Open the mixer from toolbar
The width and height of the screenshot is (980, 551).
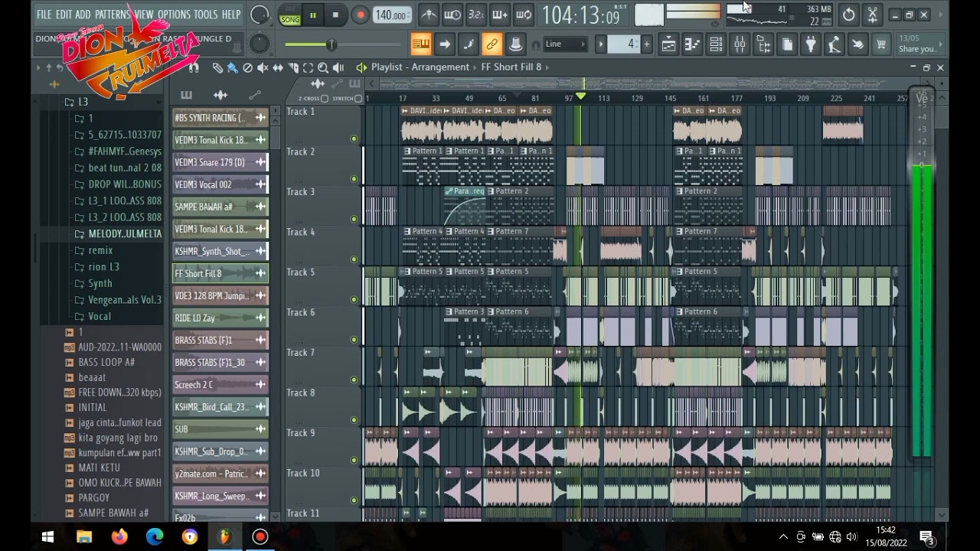tap(740, 44)
